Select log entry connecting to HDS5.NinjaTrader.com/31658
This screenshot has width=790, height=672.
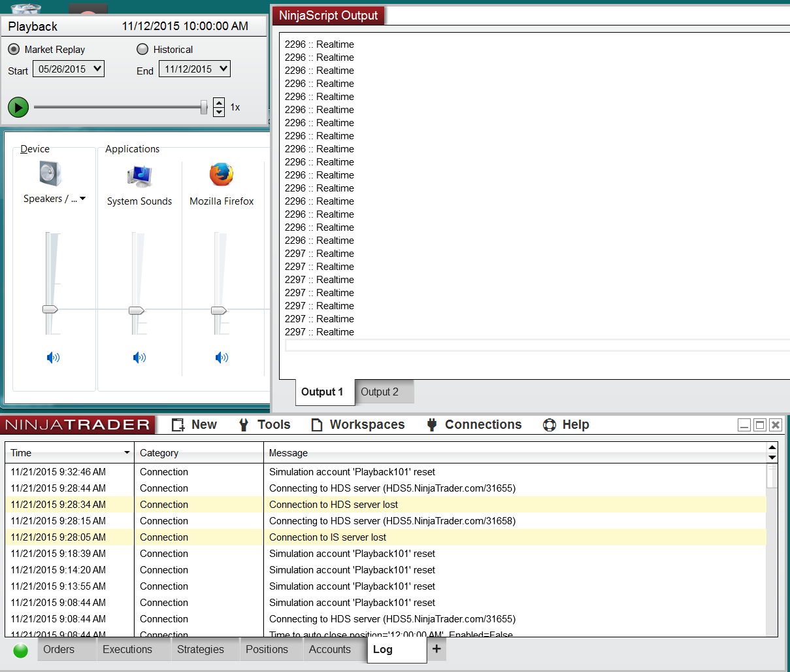click(386, 521)
